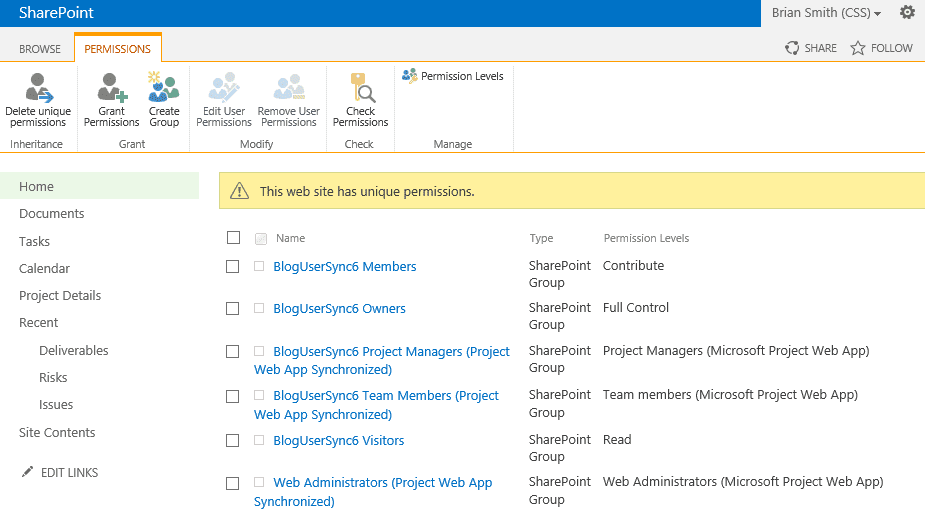Open Project Details in sidebar
This screenshot has height=529, width=925.
[x=60, y=295]
